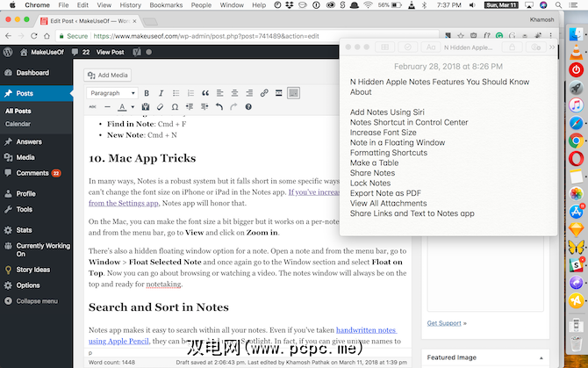Toggle strikethrough formatting in editor
The width and height of the screenshot is (588, 368).
[x=91, y=107]
